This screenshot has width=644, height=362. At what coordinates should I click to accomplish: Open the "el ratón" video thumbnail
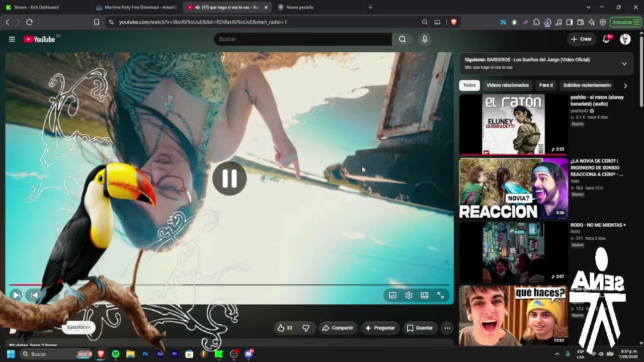(513, 124)
